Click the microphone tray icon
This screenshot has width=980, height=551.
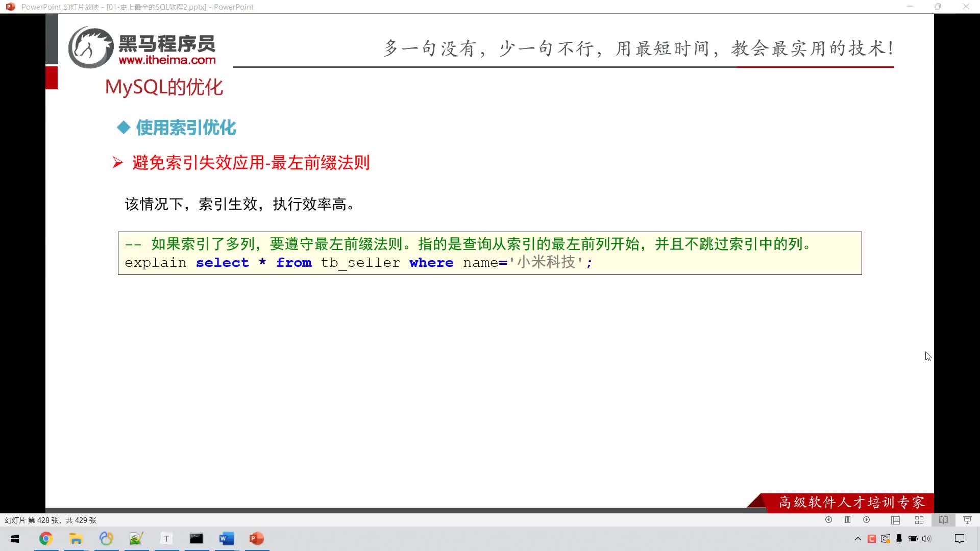(899, 539)
